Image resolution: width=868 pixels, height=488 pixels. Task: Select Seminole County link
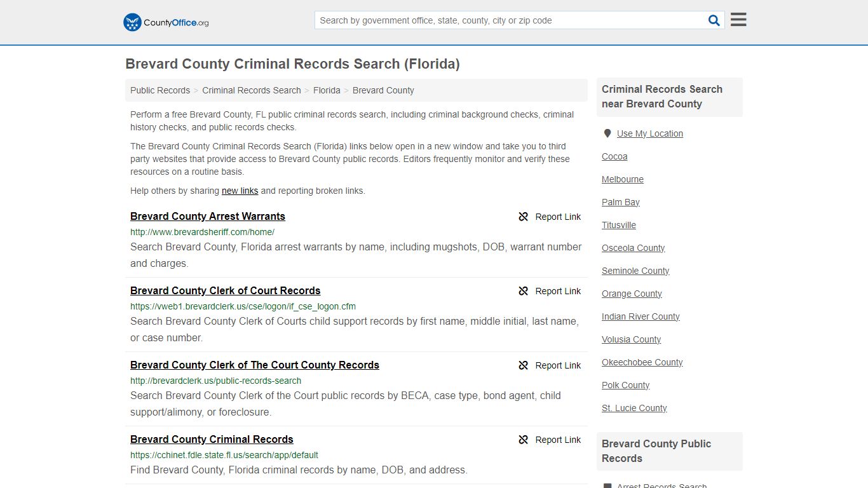(x=635, y=271)
